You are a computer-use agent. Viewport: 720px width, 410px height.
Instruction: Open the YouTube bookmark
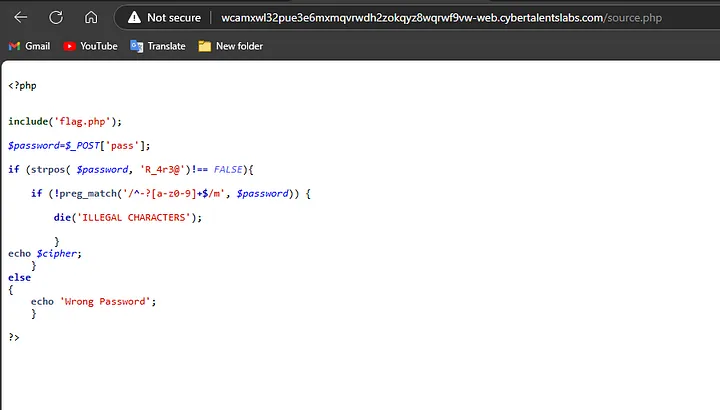(x=90, y=46)
